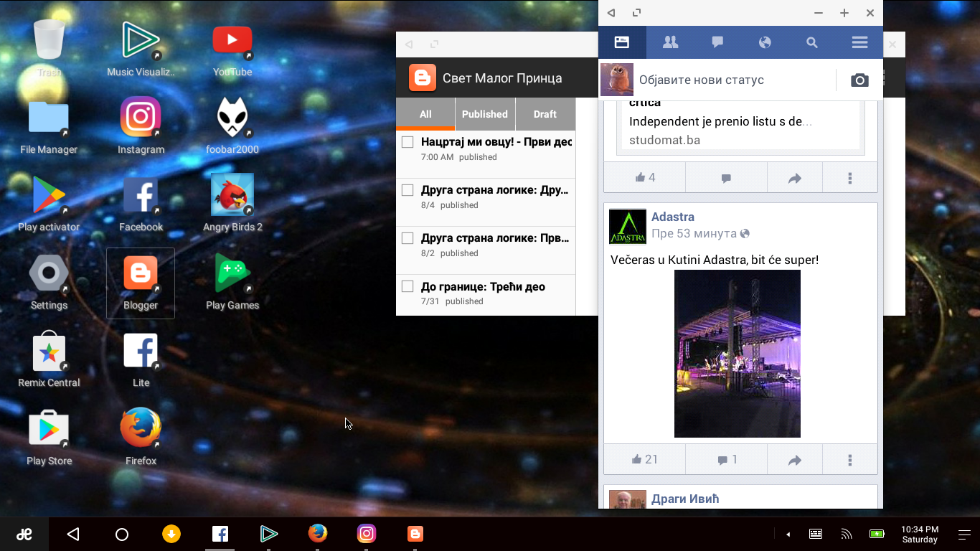Comment on the Adastra post

(727, 459)
